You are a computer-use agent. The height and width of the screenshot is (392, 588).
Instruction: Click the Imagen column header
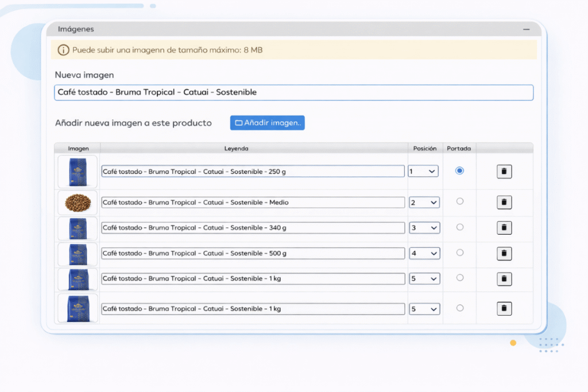click(x=78, y=149)
